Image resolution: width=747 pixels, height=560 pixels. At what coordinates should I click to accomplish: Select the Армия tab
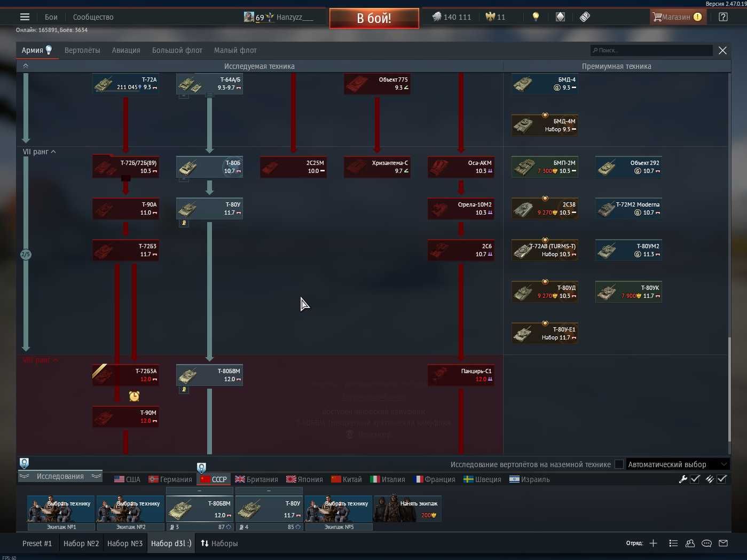pyautogui.click(x=37, y=50)
